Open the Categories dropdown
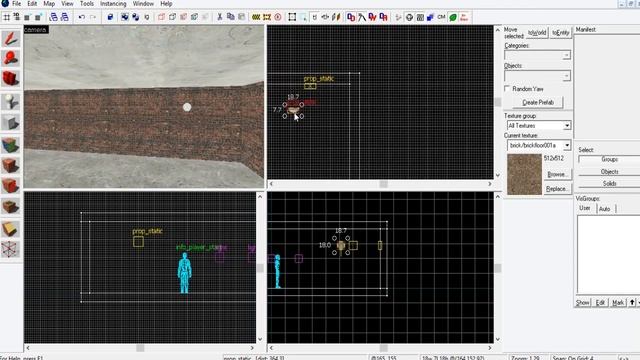 tap(567, 56)
